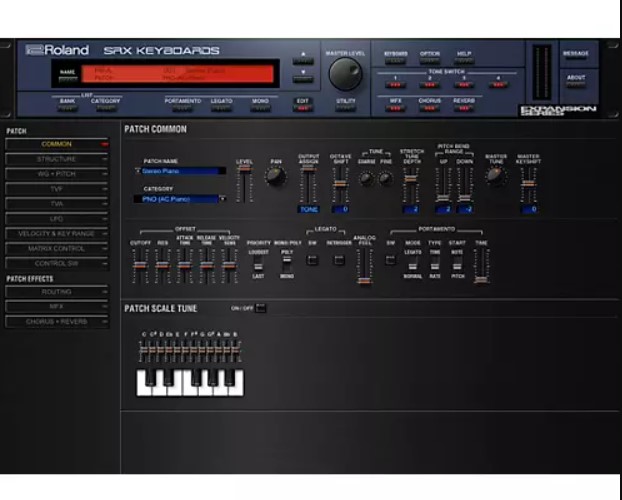Click the patch down arrow button
Viewport: 622px width, 500px height.
(303, 79)
